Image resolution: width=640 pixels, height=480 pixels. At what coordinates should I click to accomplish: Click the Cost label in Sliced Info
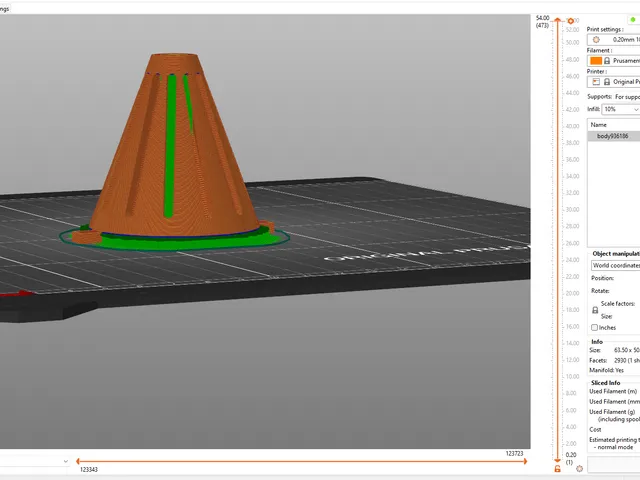tap(595, 429)
